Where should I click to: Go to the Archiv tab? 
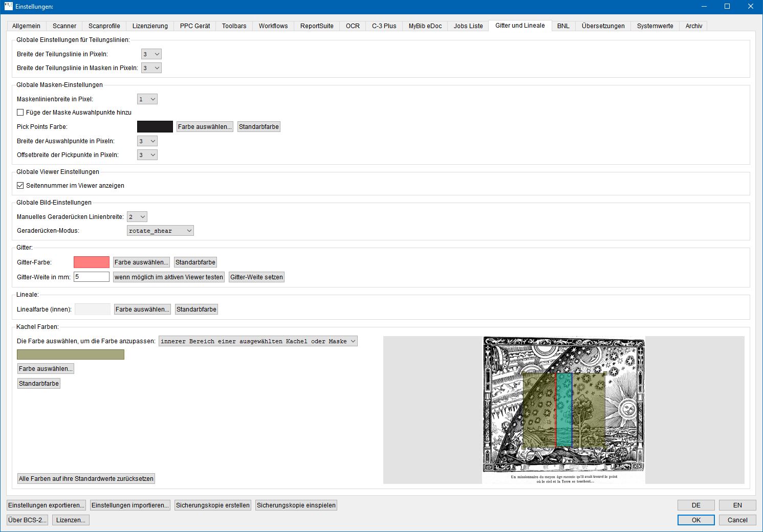(x=694, y=26)
